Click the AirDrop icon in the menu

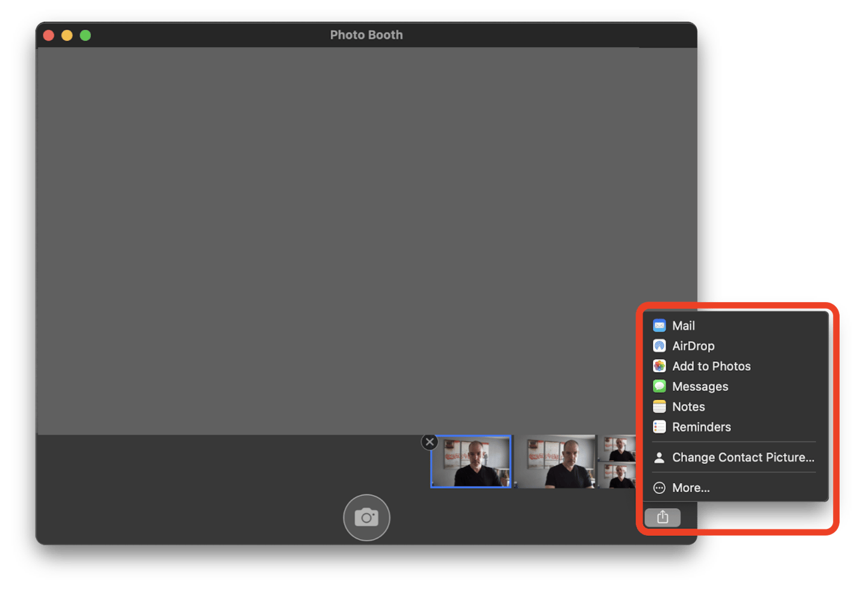pyautogui.click(x=659, y=346)
